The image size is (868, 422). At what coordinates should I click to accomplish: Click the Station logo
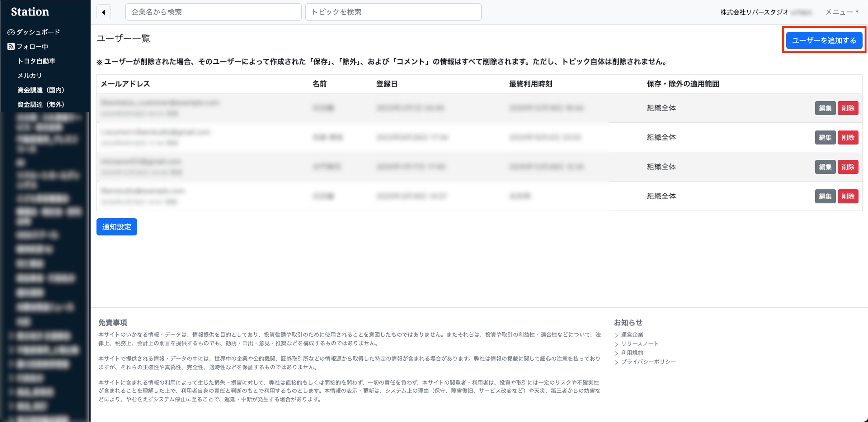coord(30,12)
